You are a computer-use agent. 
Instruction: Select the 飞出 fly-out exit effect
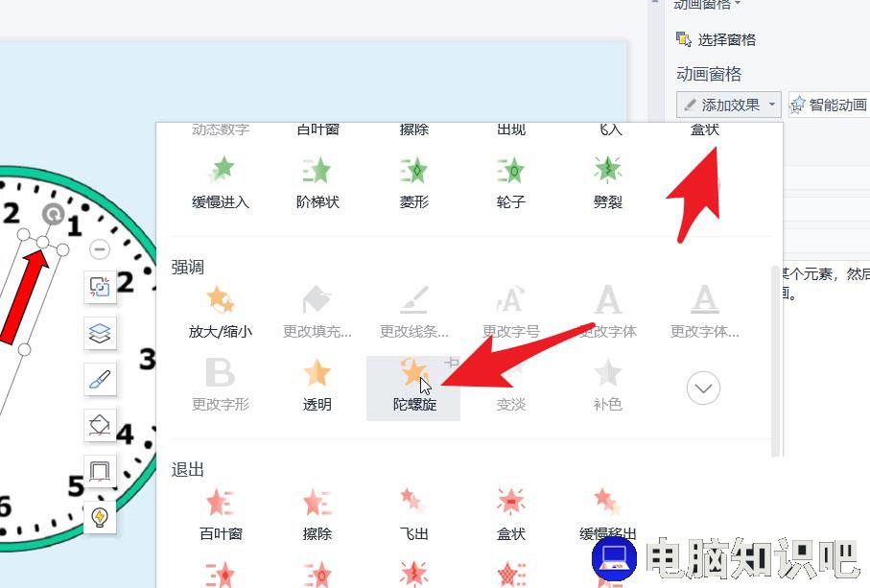[x=414, y=515]
